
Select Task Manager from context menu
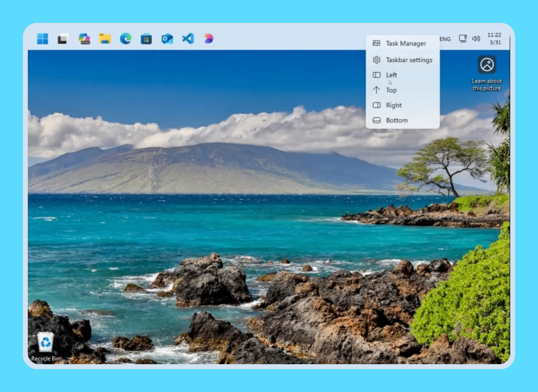click(403, 44)
